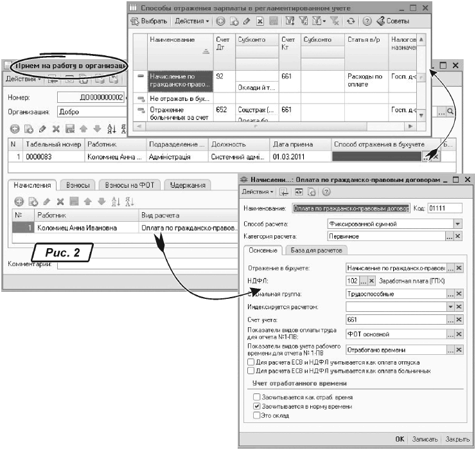This screenshot has height=450, width=476.
Task: Click the help question mark in Способы отражения toolbar
Action: [367, 21]
